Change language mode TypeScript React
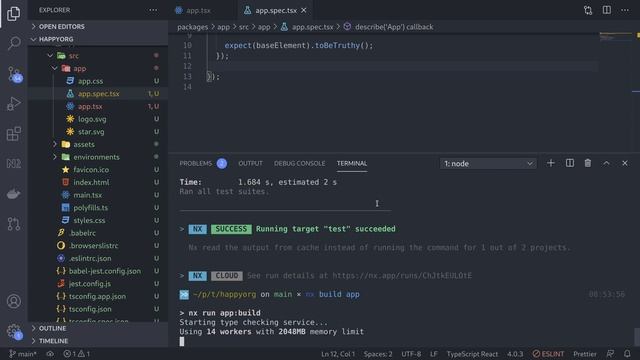The height and width of the screenshot is (360, 640). (472, 354)
